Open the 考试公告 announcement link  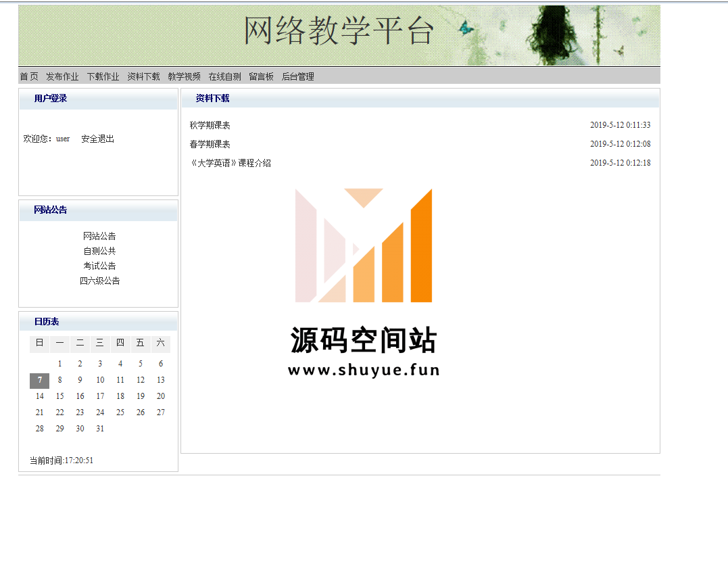pos(99,266)
